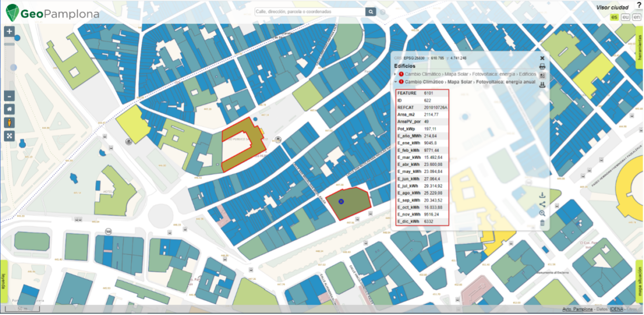
Task: Select the Street View person tool
Action: coord(9,122)
